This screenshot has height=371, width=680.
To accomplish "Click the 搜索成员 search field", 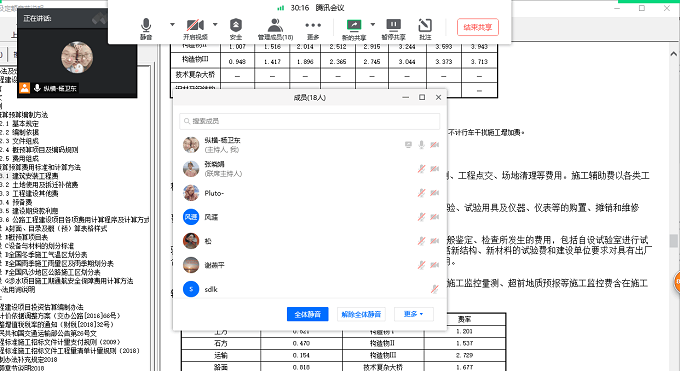I will 310,121.
